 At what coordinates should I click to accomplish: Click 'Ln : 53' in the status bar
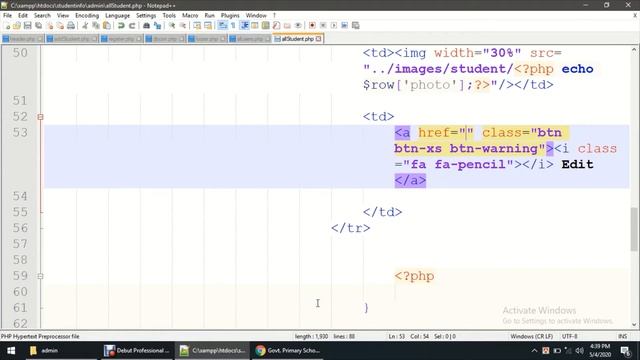(x=396, y=336)
